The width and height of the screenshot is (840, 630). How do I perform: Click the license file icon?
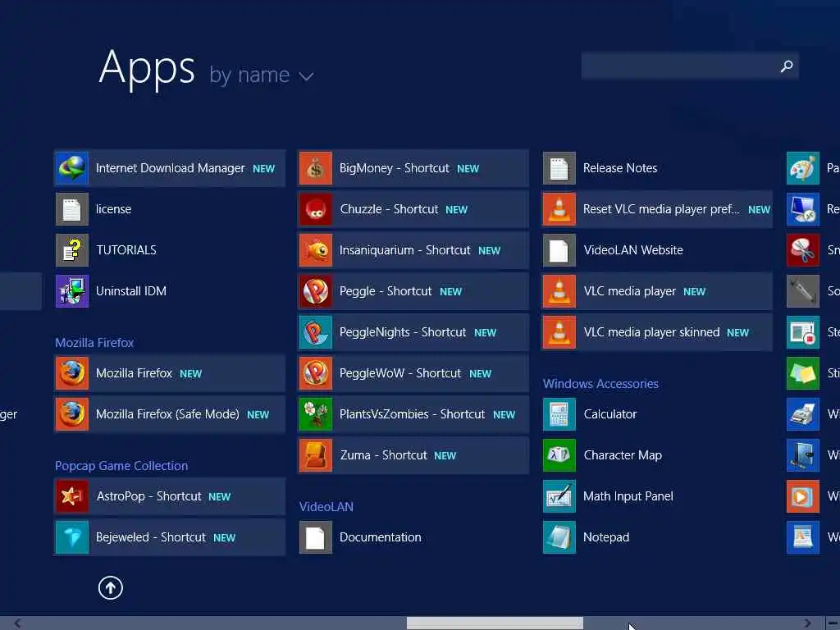click(72, 209)
